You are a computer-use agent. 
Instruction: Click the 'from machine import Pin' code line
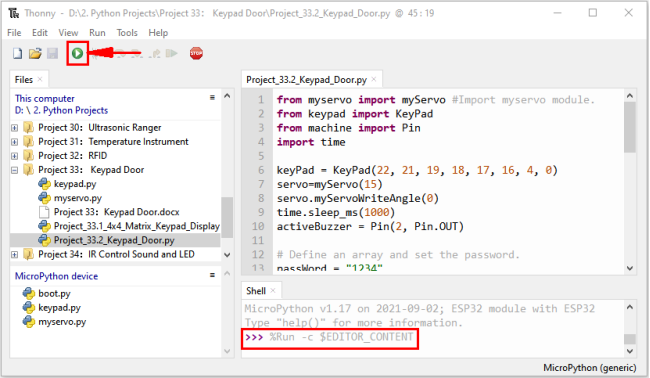point(349,128)
